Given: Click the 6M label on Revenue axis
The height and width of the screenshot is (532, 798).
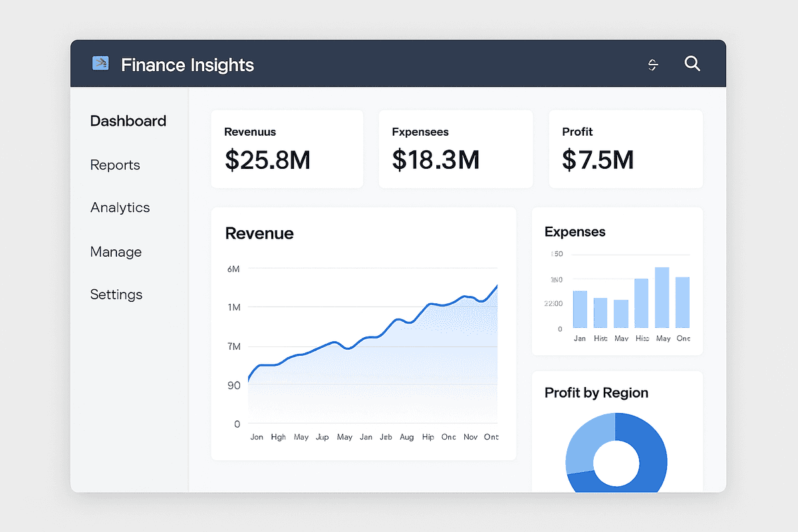Looking at the screenshot, I should coord(234,269).
